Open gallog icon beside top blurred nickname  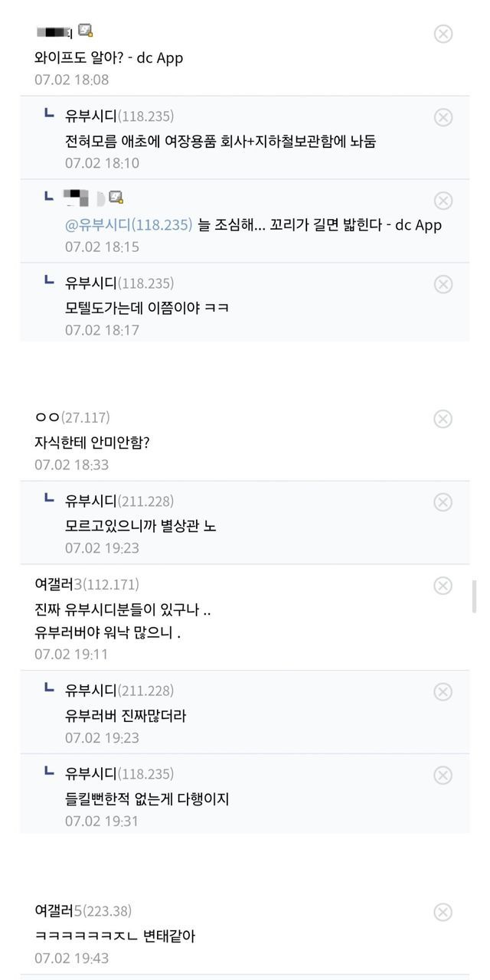[x=86, y=31]
